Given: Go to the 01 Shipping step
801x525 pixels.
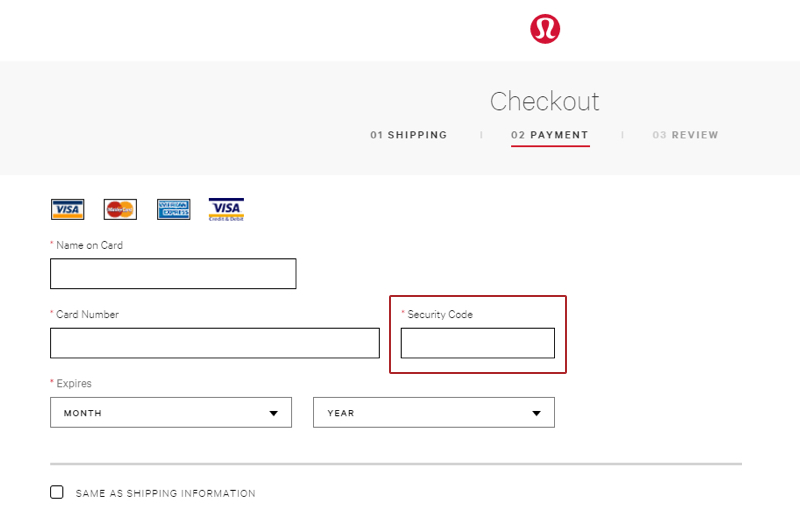Looking at the screenshot, I should [x=409, y=135].
